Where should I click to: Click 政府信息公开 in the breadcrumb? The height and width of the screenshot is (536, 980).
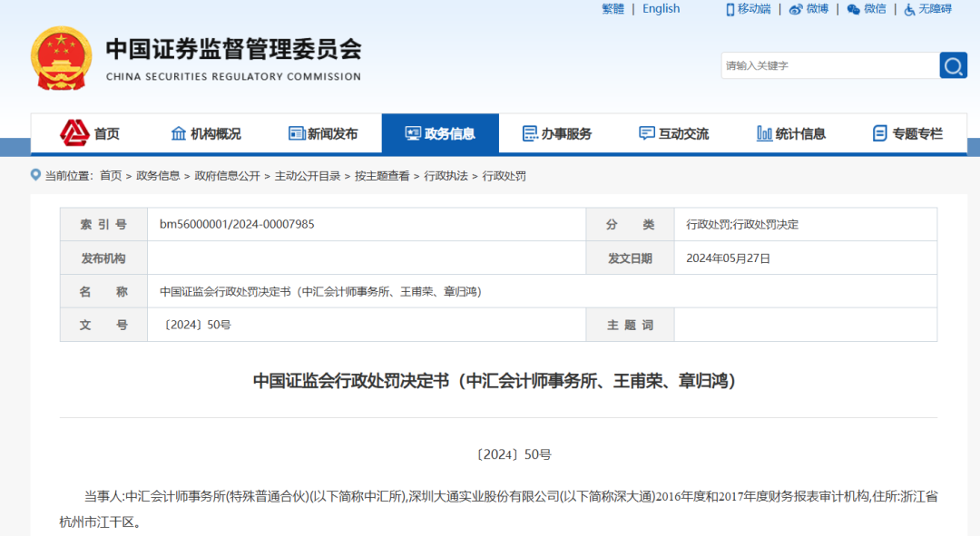pos(227,176)
